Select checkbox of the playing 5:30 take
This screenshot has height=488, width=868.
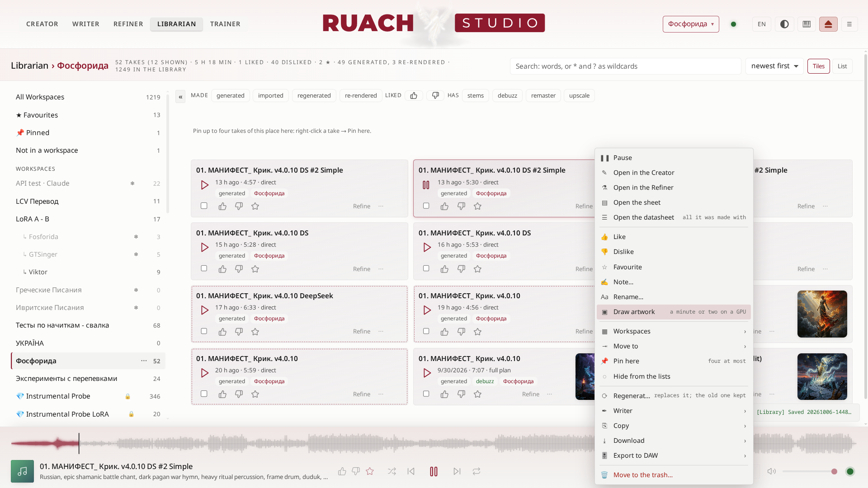coord(426,206)
